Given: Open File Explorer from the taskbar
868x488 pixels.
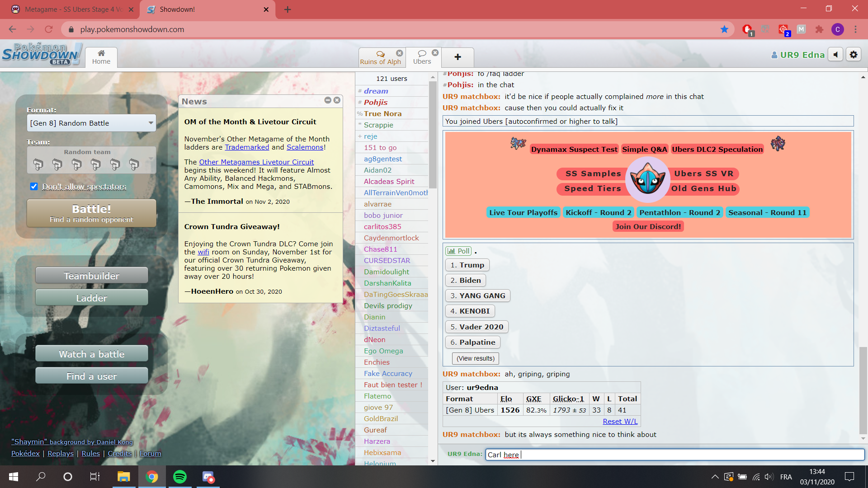Looking at the screenshot, I should point(124,477).
